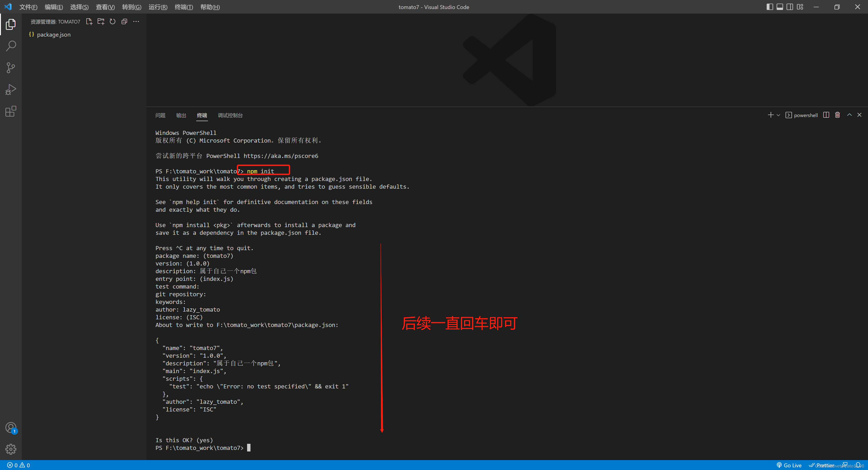
Task: Toggle the bottom panel layout button
Action: [x=780, y=7]
